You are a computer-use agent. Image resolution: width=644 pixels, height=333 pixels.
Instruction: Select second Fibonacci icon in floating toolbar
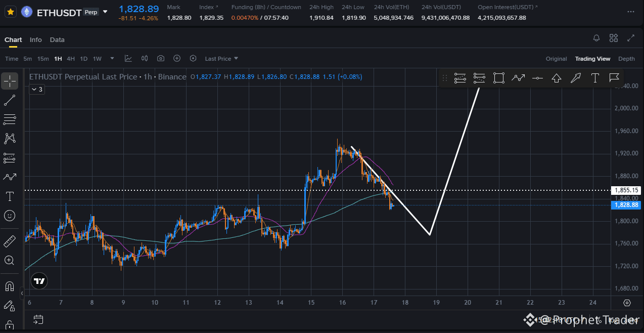point(479,78)
